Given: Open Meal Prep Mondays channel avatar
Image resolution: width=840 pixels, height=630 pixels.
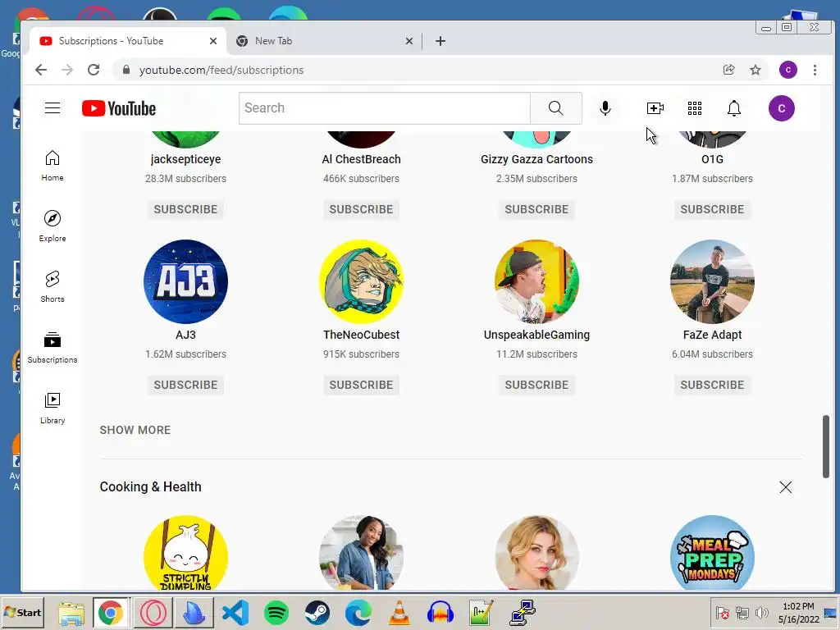Looking at the screenshot, I should 712,553.
